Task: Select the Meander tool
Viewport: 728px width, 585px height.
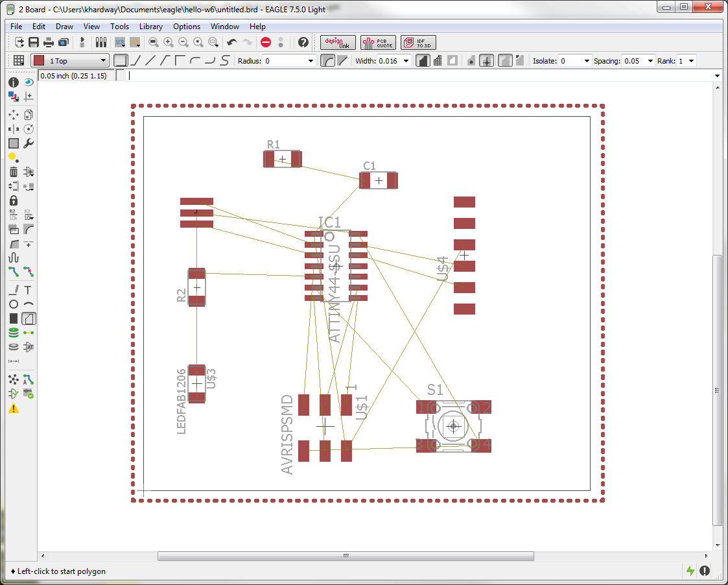Action: pos(14,258)
